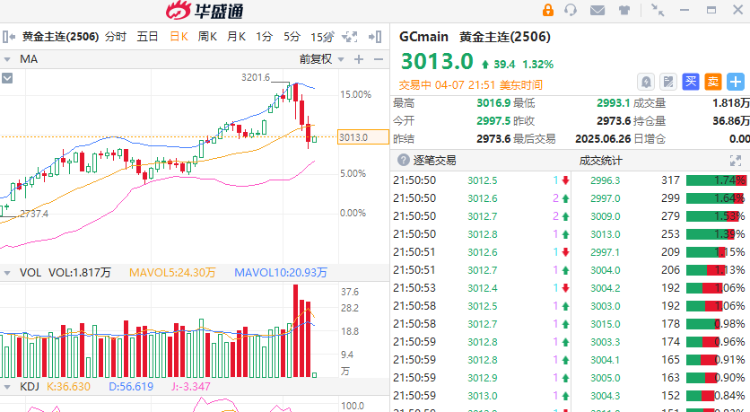Click the 3009.0 statistics row with 279

(x=662, y=216)
